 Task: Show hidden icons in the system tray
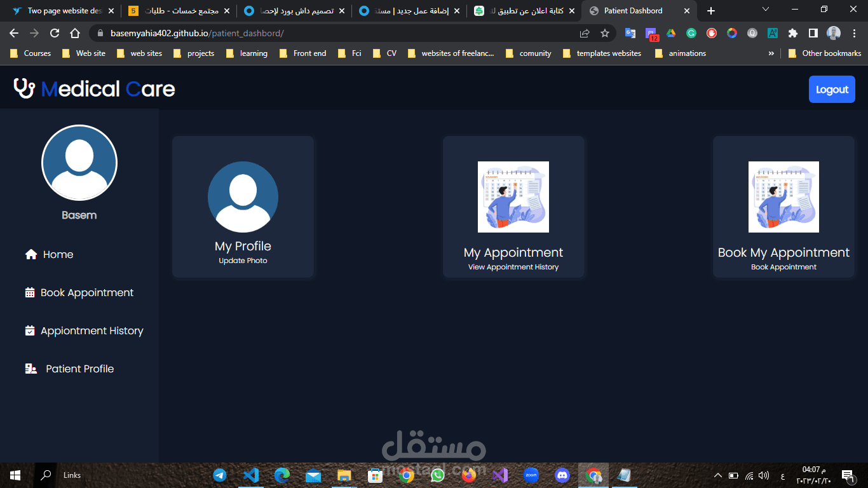click(717, 475)
